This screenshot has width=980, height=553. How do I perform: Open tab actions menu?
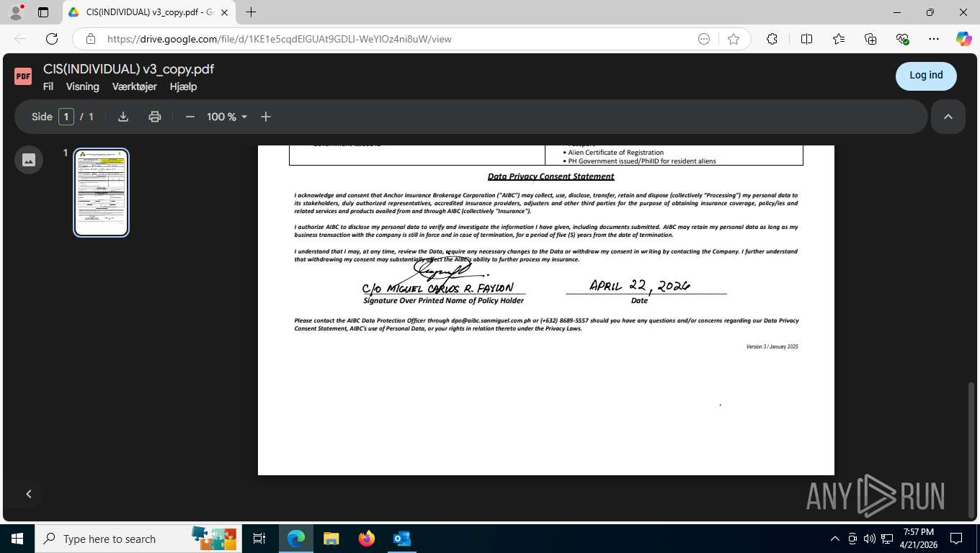[43, 12]
